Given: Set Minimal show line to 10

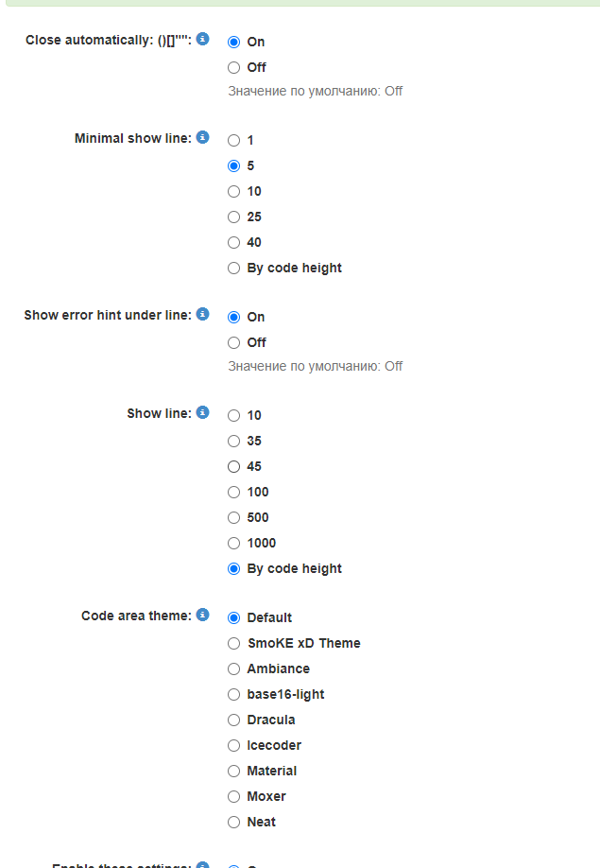Looking at the screenshot, I should [x=234, y=191].
